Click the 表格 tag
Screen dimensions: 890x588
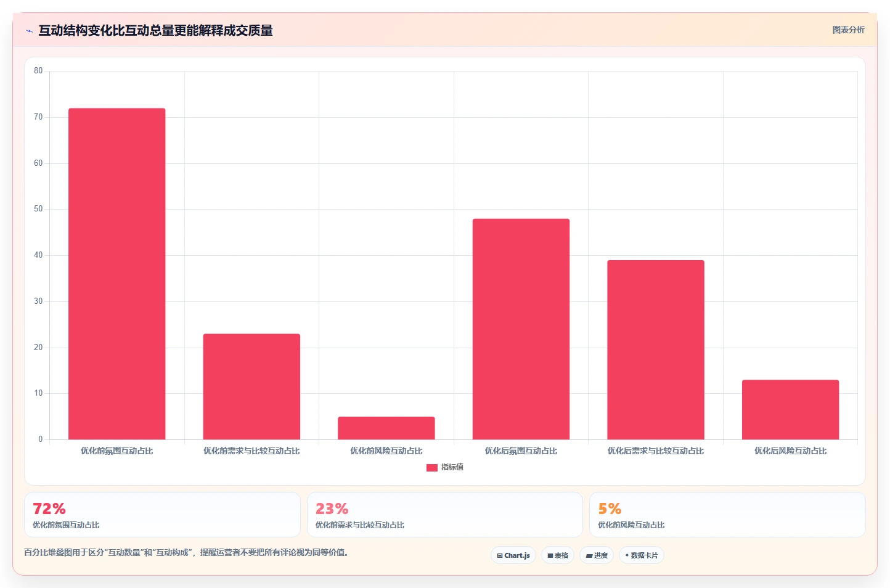(x=558, y=555)
